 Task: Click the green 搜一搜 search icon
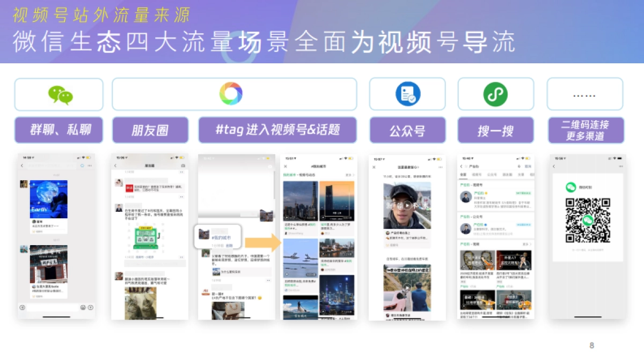495,94
